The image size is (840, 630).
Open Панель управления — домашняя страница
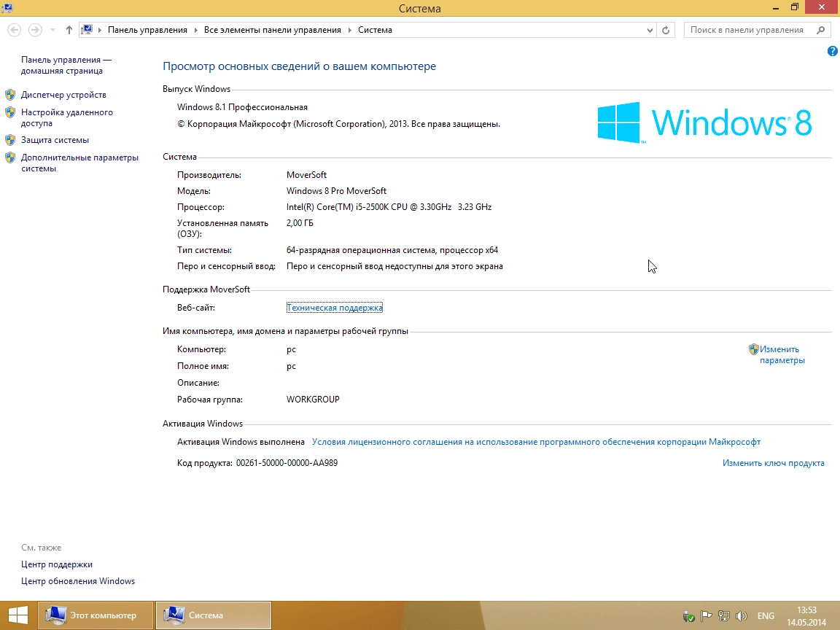coord(66,66)
